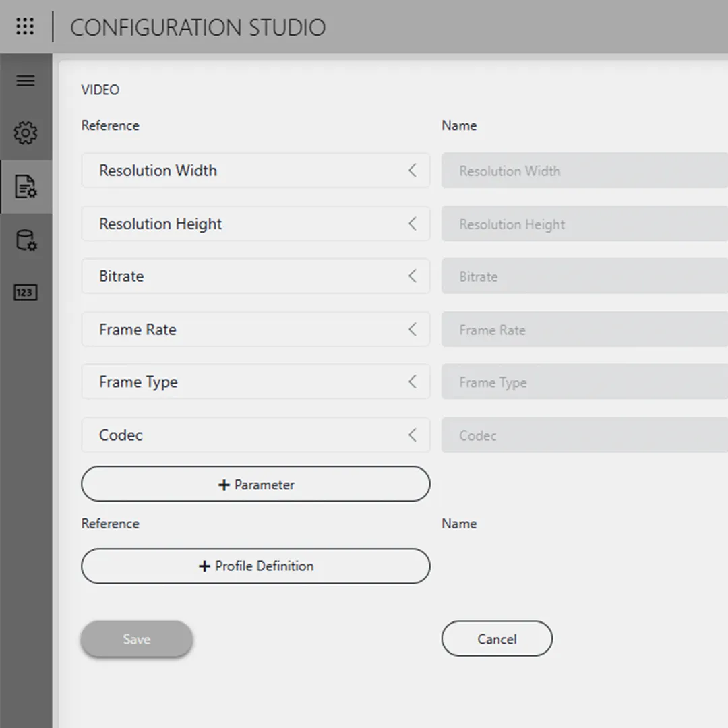Click the Resolution Width name field
Screen dimensions: 728x728
tap(584, 171)
